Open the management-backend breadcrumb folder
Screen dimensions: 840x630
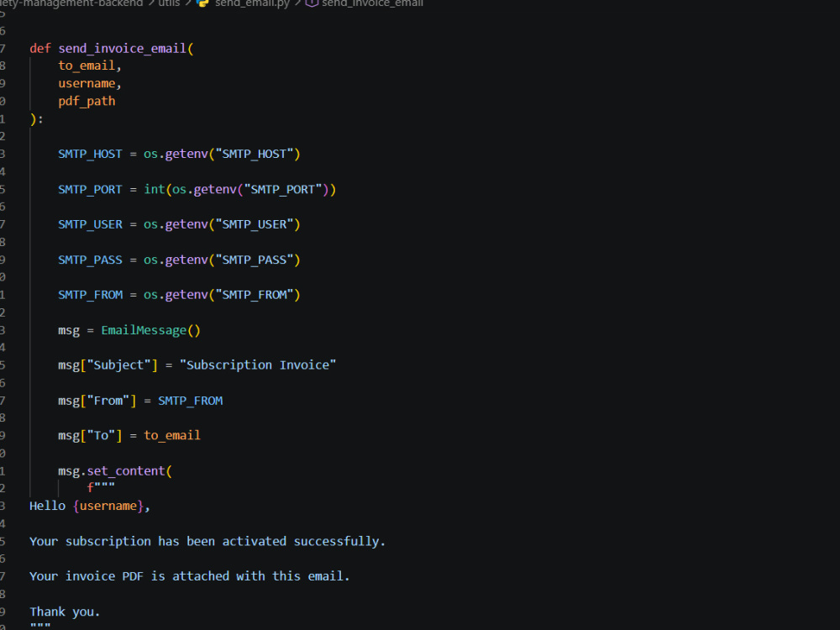(x=71, y=3)
